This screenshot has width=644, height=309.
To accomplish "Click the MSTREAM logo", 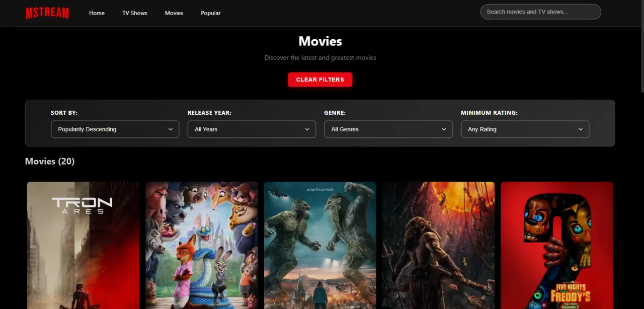I will pos(47,13).
